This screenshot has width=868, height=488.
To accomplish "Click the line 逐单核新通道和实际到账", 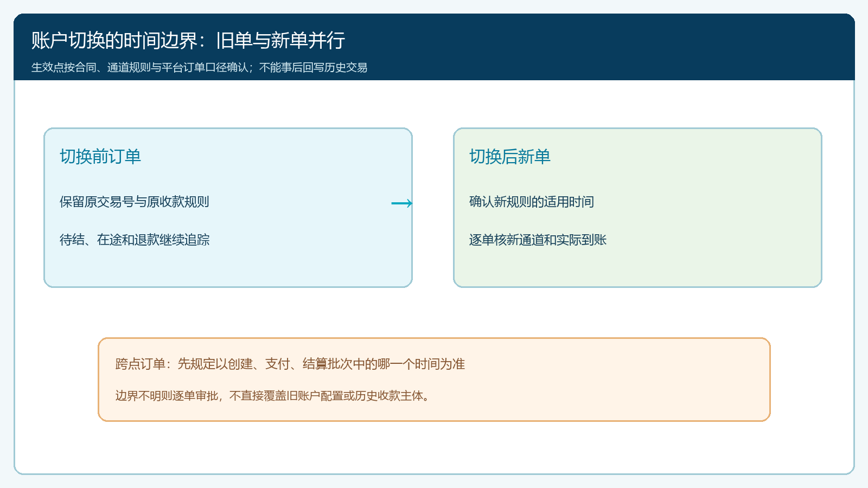I will tap(538, 240).
